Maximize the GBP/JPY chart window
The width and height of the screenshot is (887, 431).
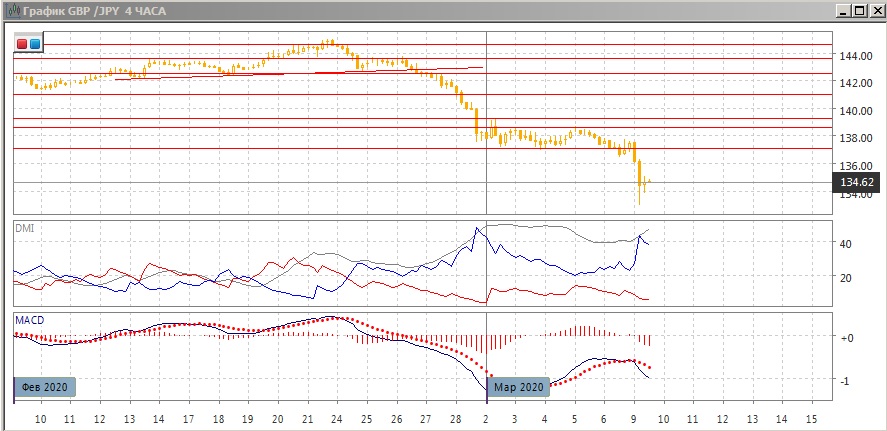[x=859, y=9]
